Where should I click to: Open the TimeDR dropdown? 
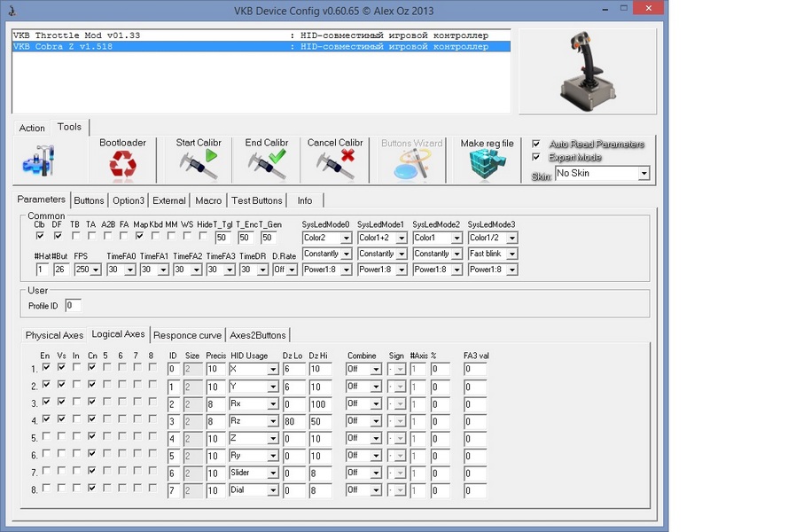pos(254,270)
